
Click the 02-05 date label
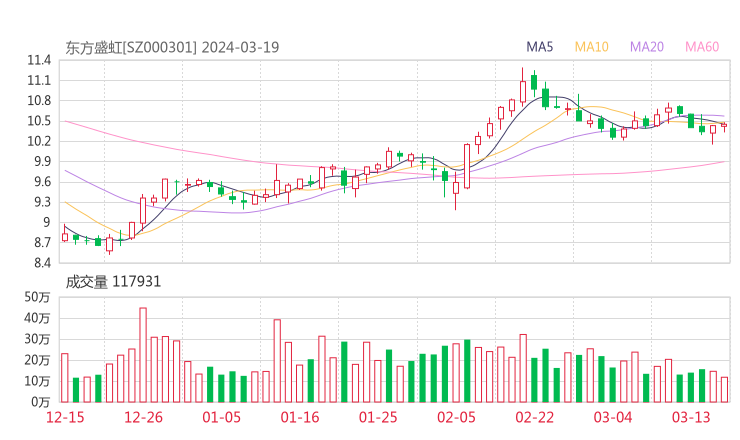click(x=456, y=417)
